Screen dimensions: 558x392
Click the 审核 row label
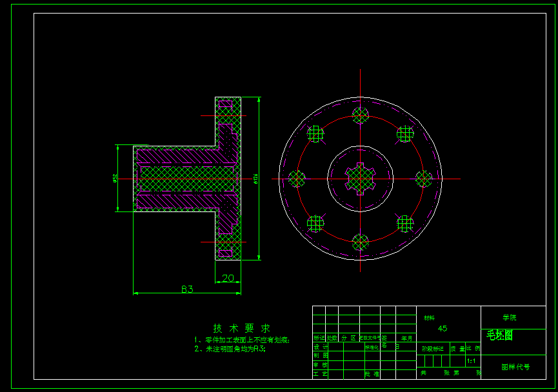[321, 365]
